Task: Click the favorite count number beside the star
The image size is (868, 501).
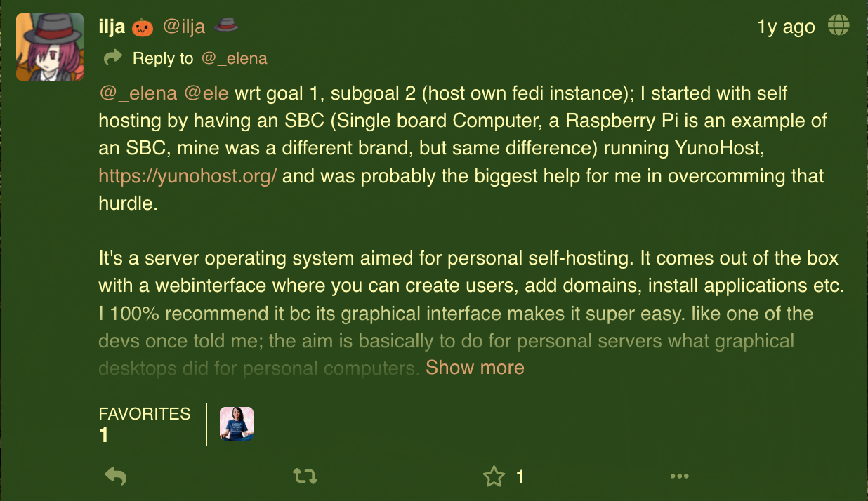Action: (x=520, y=478)
